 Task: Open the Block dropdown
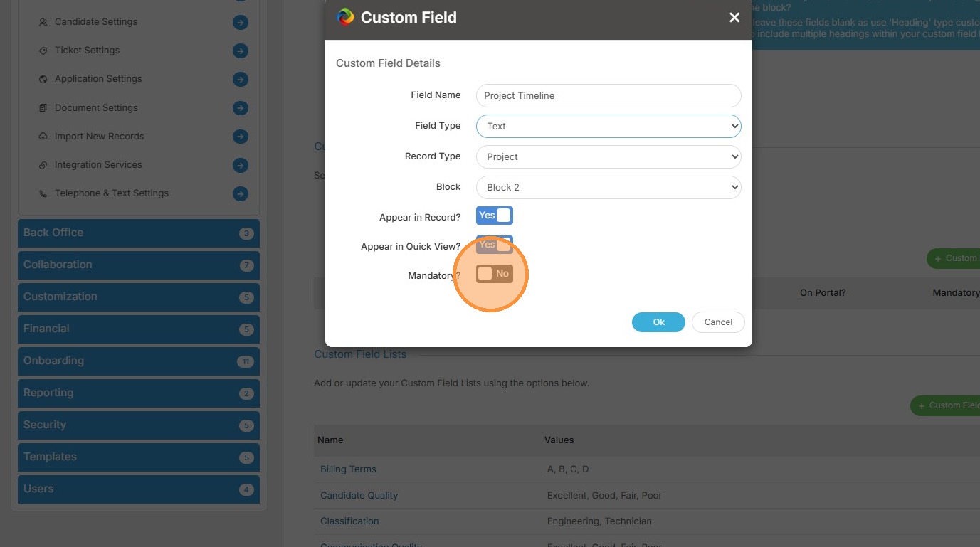(608, 188)
